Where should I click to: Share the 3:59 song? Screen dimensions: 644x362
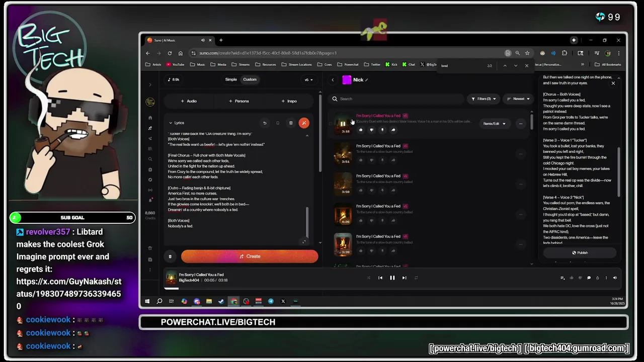click(x=393, y=190)
